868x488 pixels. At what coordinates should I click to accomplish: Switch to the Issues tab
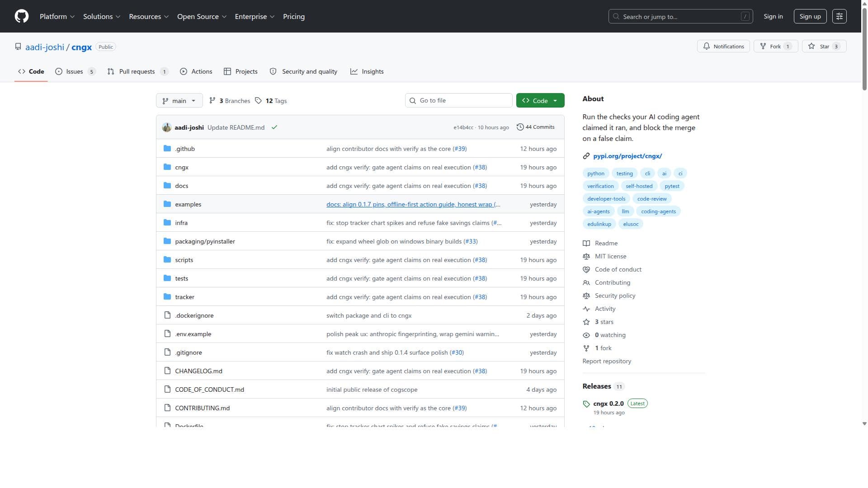[x=75, y=71]
